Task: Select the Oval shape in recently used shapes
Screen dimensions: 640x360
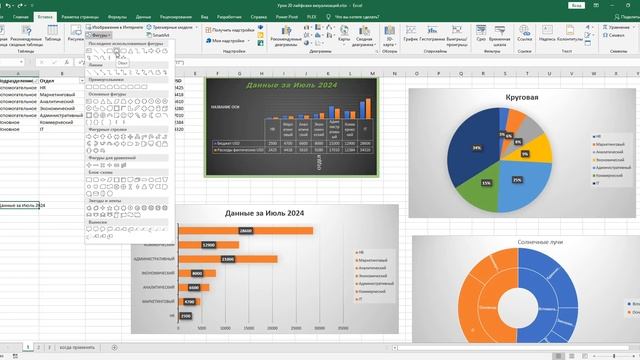Action: tap(116, 51)
